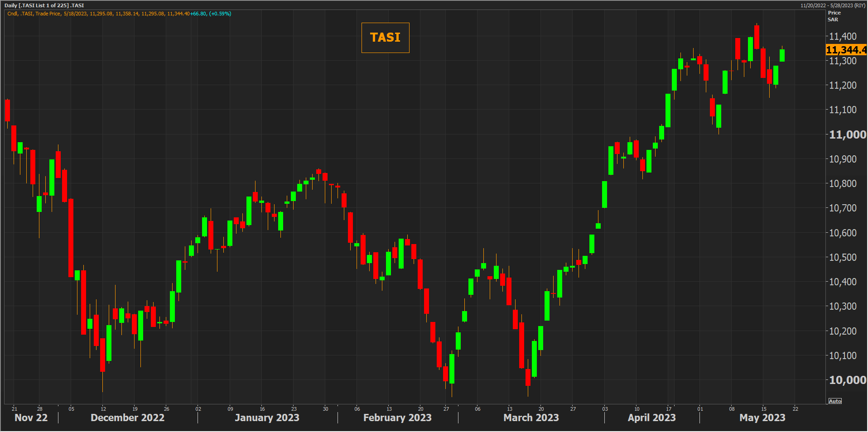Select the orange TASI label box
868x432 pixels.
(385, 38)
